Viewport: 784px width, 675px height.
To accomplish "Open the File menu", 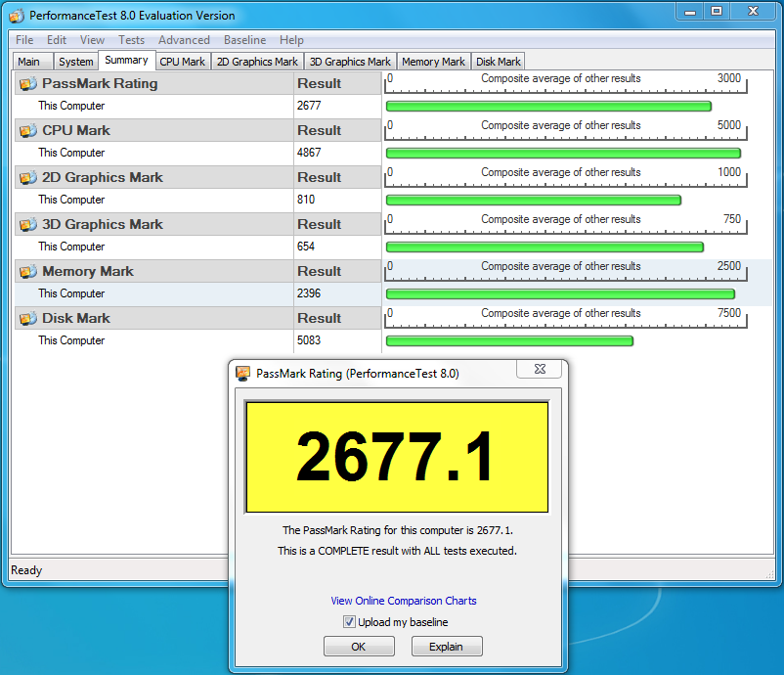I will point(24,40).
